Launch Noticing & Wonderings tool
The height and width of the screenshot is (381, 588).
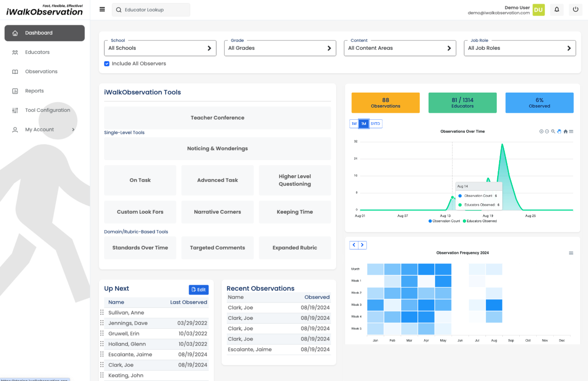[217, 148]
